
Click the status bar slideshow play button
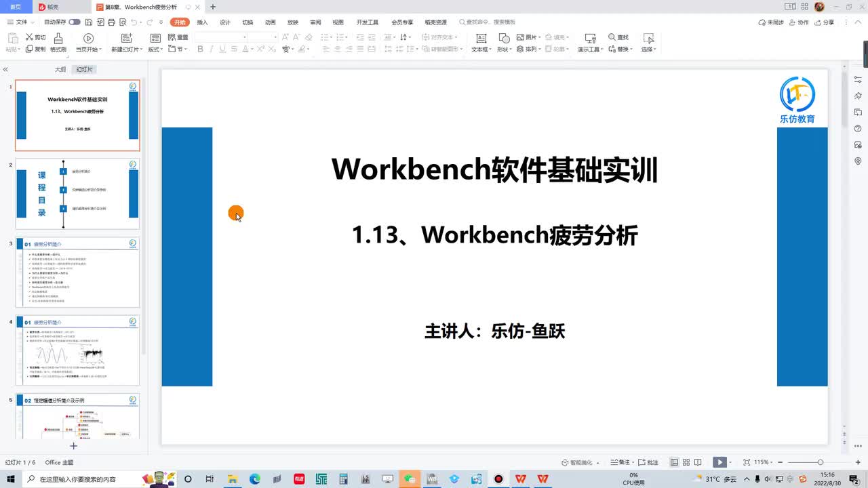(x=719, y=462)
